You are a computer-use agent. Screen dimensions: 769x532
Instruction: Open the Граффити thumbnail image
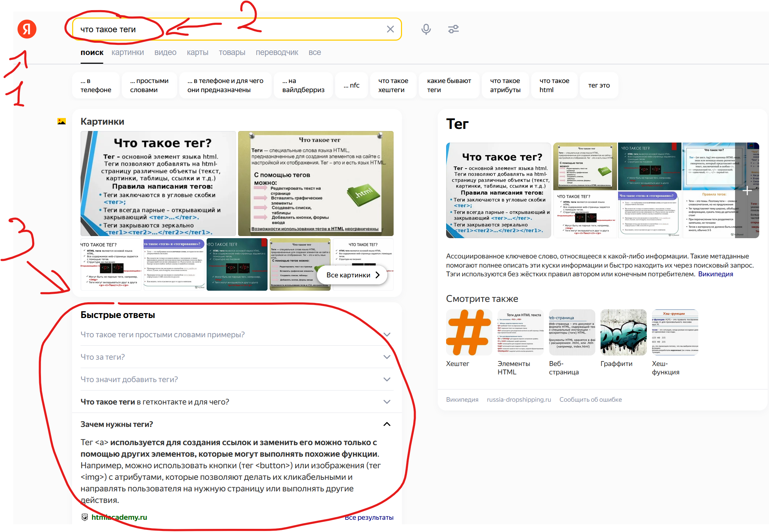623,332
